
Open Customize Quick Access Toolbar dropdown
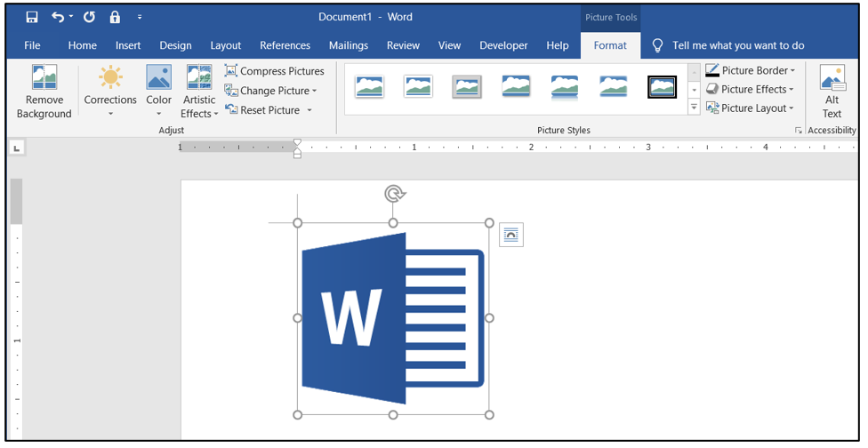coord(140,17)
